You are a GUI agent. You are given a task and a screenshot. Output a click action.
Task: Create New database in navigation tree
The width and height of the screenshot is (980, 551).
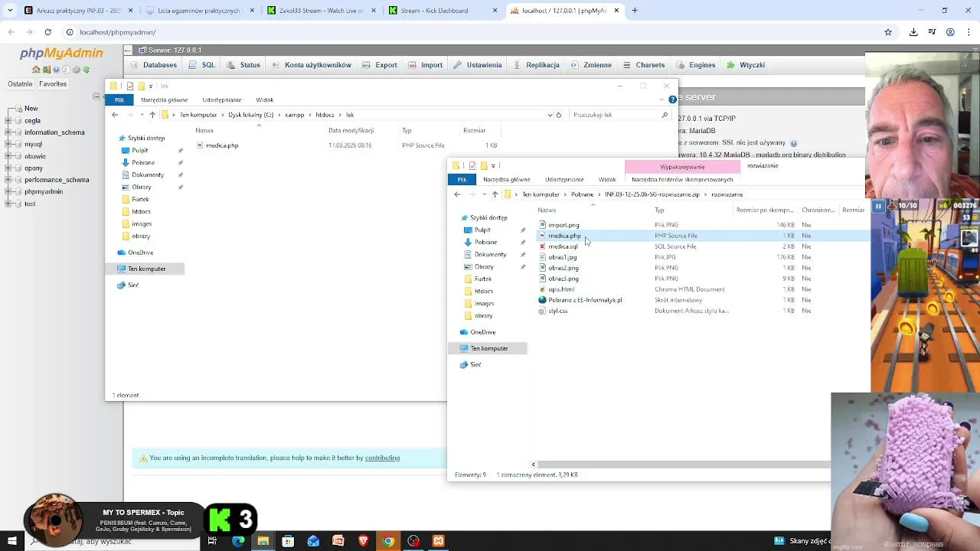(x=31, y=109)
